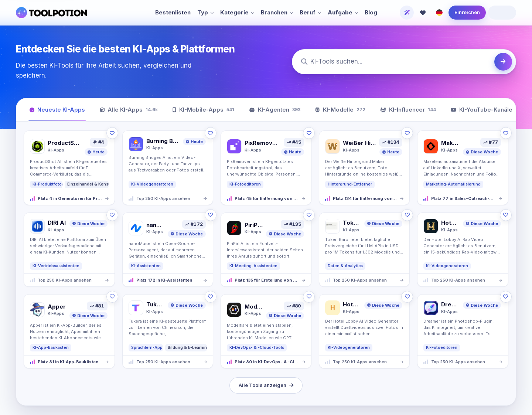
Task: Open favorites heart icon in header
Action: (x=423, y=13)
